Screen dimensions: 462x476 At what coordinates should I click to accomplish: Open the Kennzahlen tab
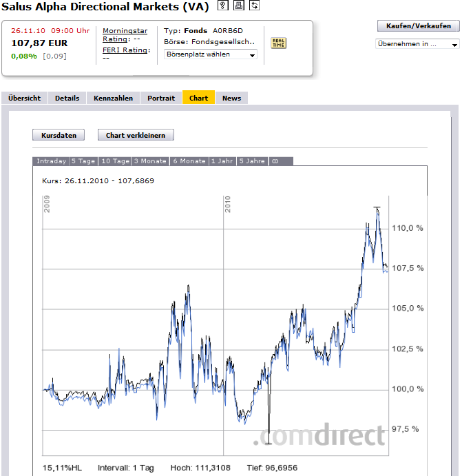coord(114,98)
